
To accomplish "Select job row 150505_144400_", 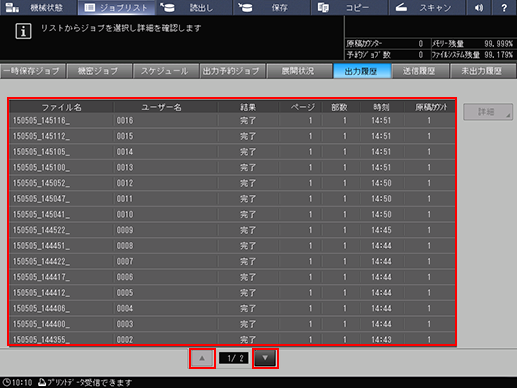I will (232, 324).
